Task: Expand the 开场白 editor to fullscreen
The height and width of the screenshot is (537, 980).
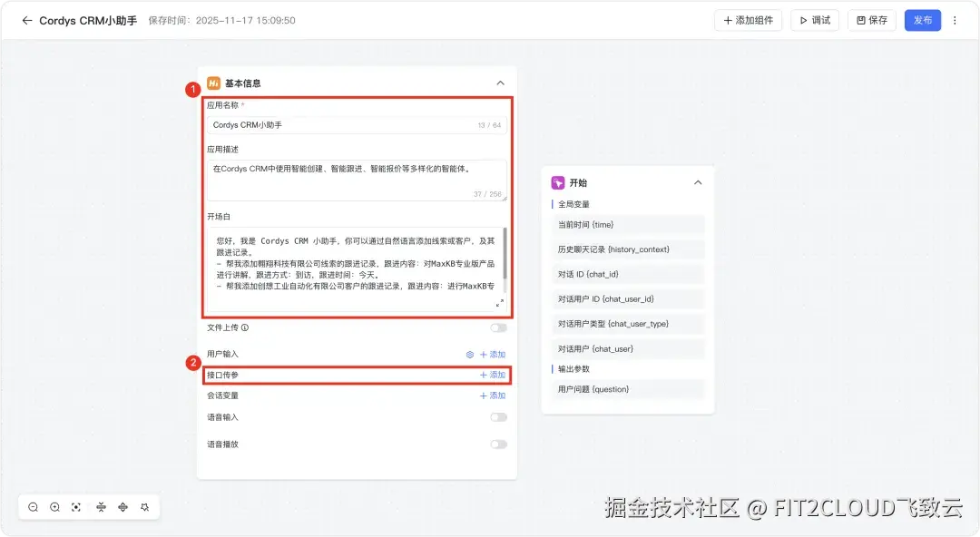Action: pos(499,303)
